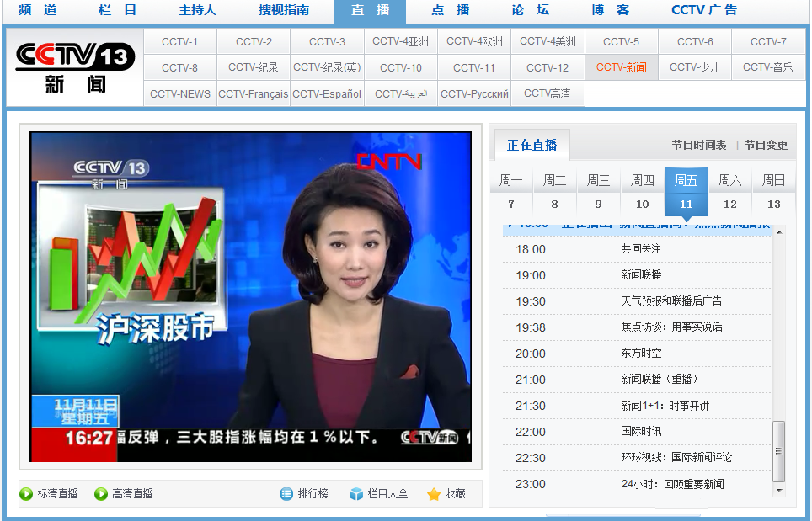
Task: Click the 19:30 天气预报和联播后广告 row
Action: coord(637,301)
